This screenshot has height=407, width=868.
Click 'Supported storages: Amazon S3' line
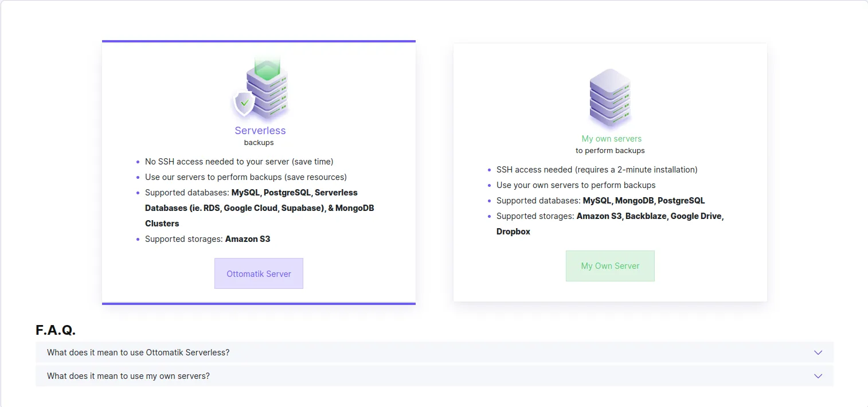tap(207, 239)
